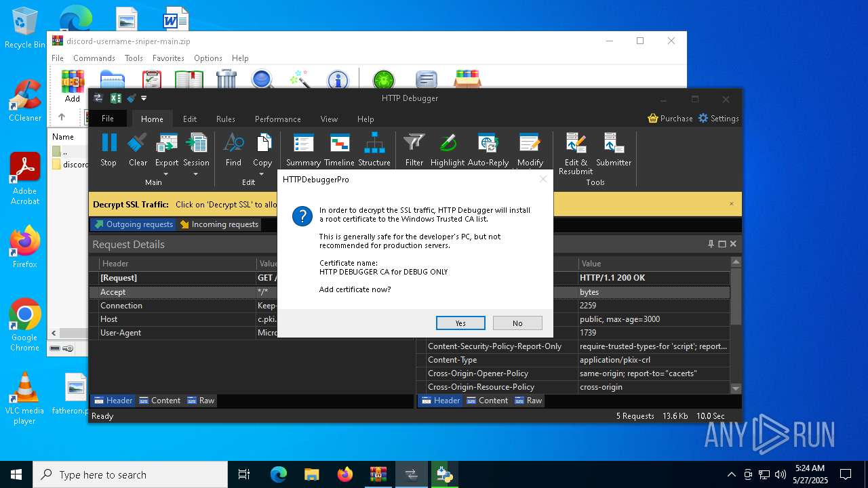Viewport: 868px width, 488px height.
Task: Open request pane Raw tab
Action: coord(201,401)
